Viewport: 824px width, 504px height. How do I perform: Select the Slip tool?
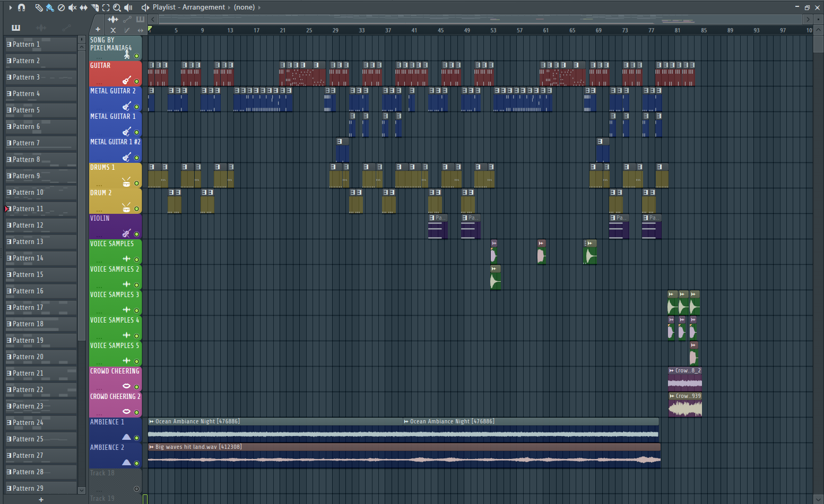click(83, 7)
